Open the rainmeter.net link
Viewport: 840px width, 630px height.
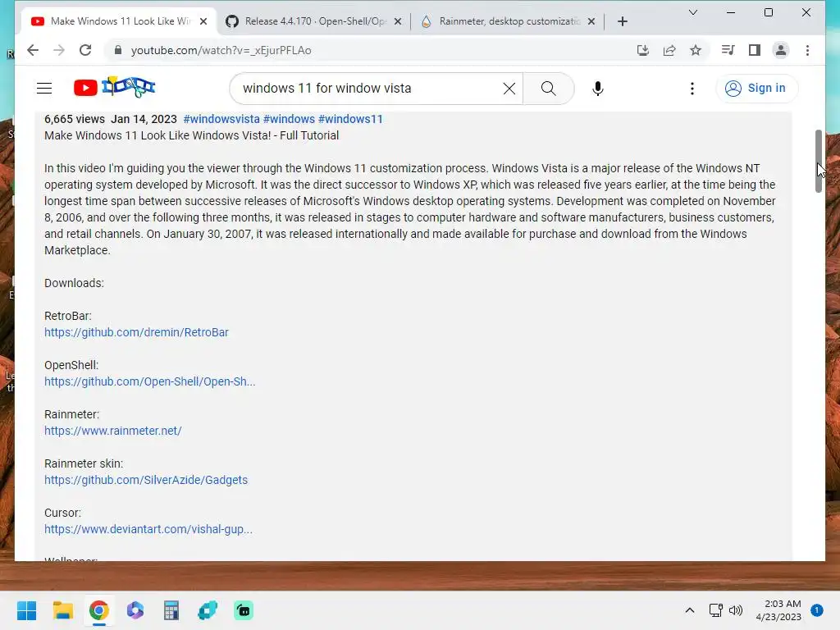point(113,431)
